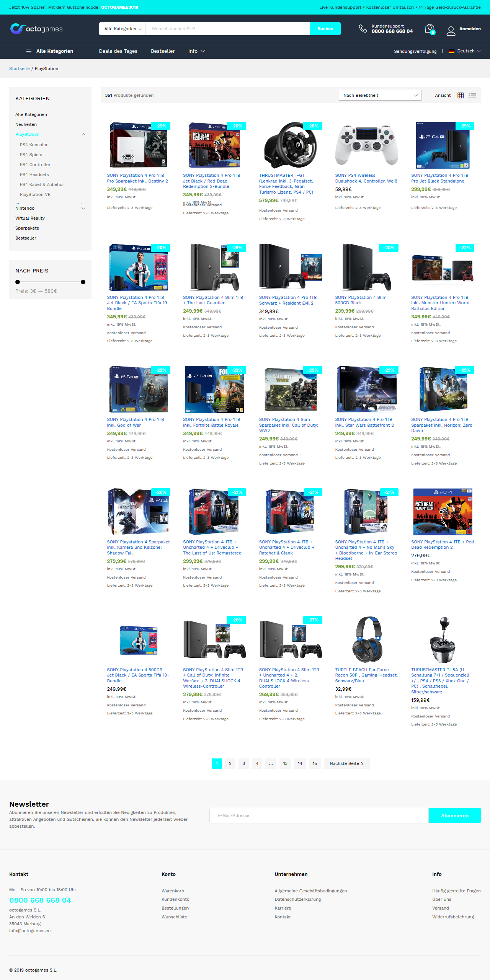490x980 pixels.
Task: Open the Thrustmaster TH8A shifter image
Action: coord(443,639)
